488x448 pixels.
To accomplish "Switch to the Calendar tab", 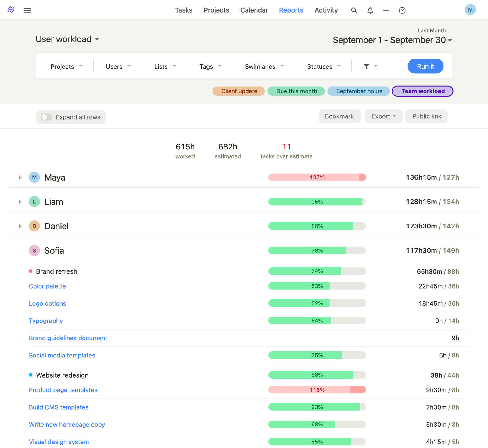I will [x=254, y=10].
